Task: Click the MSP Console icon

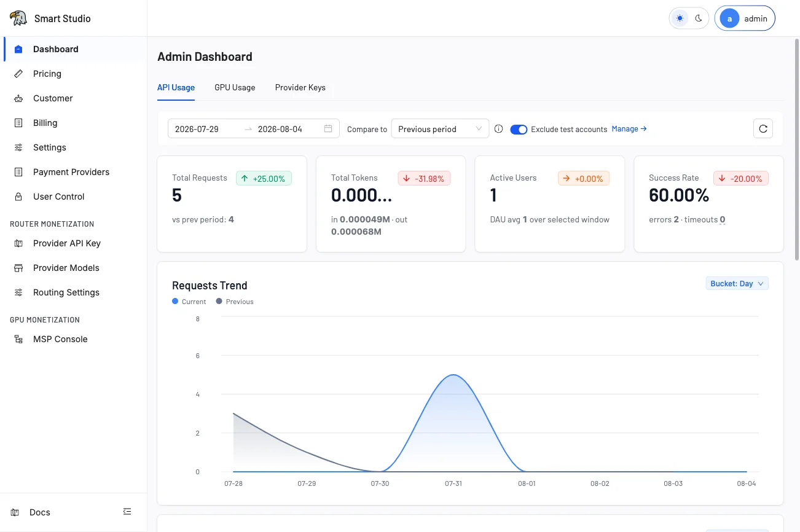Action: [18, 339]
